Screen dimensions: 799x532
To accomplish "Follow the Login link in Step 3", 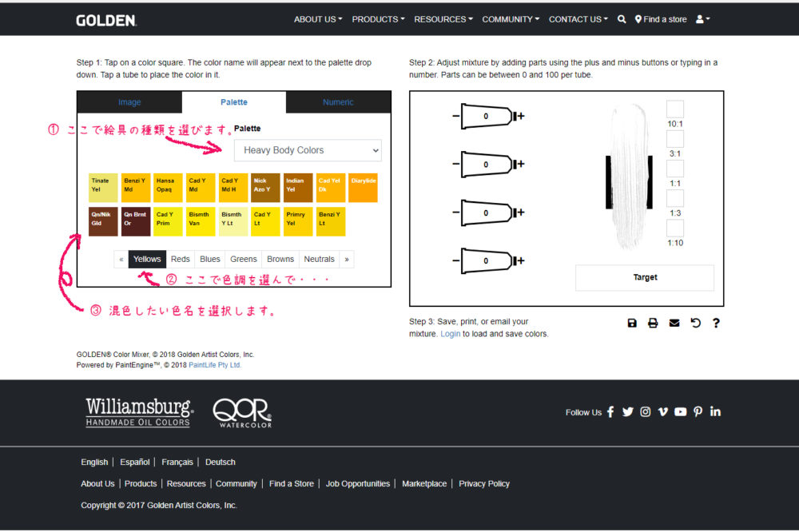I will pos(450,333).
